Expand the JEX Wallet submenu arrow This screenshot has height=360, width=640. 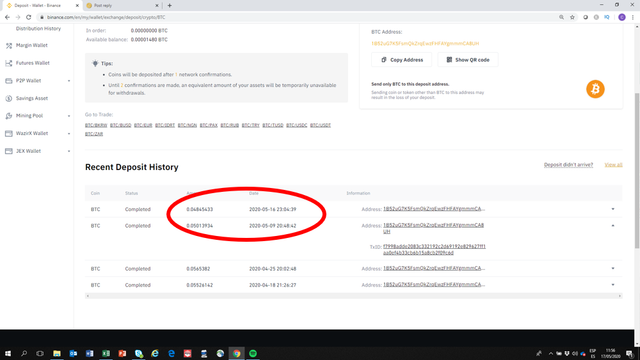[69, 151]
